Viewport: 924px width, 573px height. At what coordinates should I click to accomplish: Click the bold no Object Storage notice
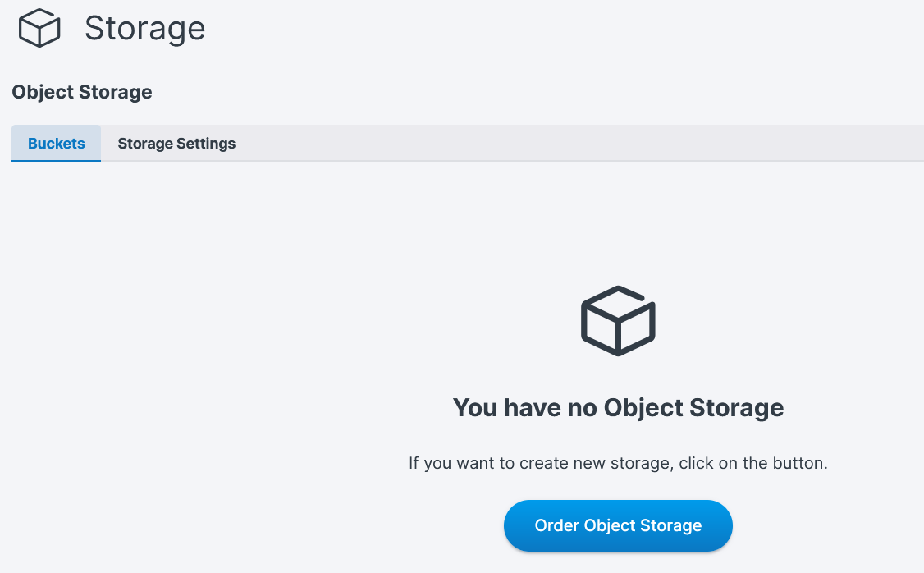[x=618, y=407]
